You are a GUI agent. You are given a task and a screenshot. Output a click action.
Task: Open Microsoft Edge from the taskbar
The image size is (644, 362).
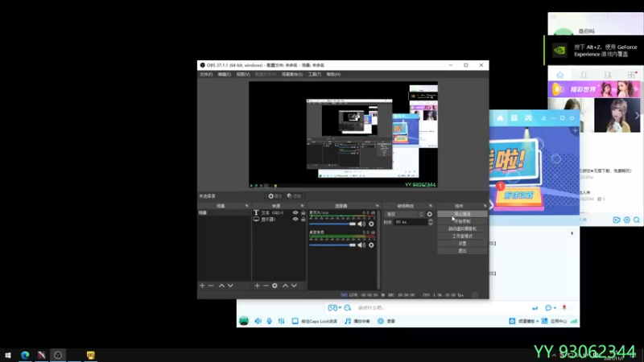[25, 355]
